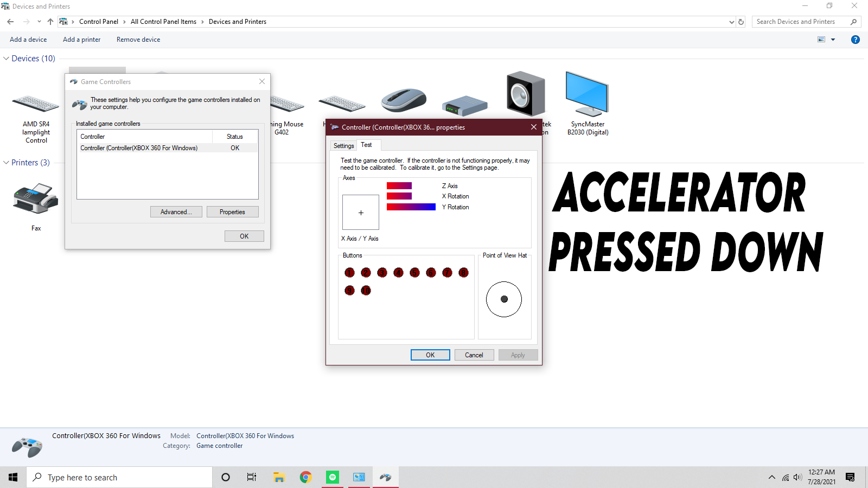The image size is (868, 488).
Task: Click button indicator 4
Action: [398, 272]
